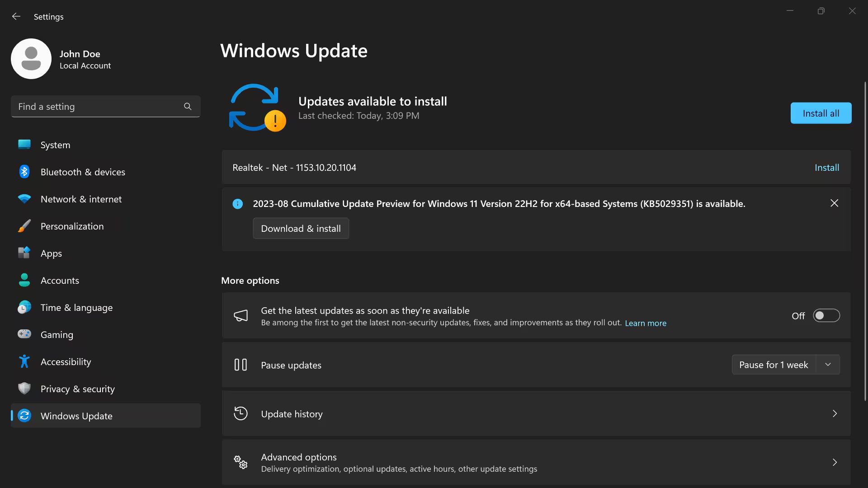Select the Bluetooth & devices icon
This screenshot has width=868, height=488.
pyautogui.click(x=24, y=172)
